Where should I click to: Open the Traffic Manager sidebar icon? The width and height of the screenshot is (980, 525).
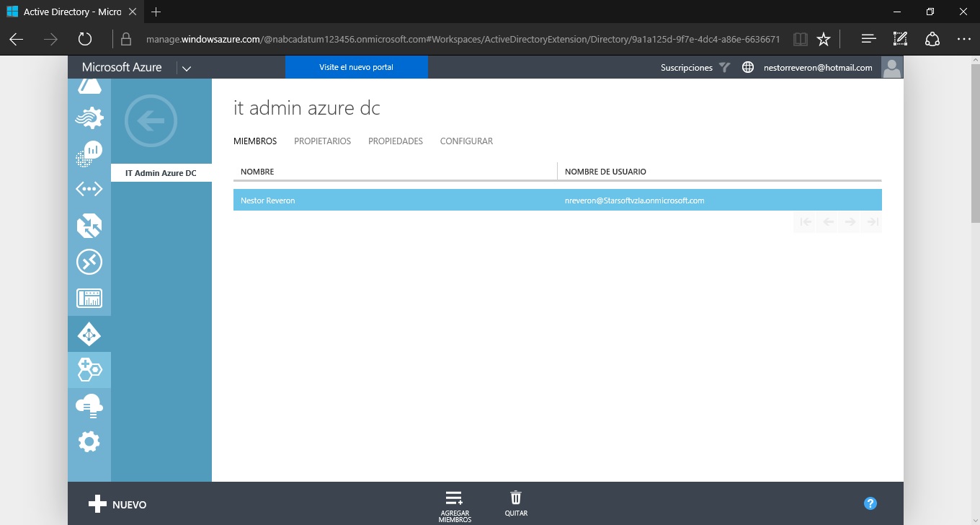(x=89, y=226)
